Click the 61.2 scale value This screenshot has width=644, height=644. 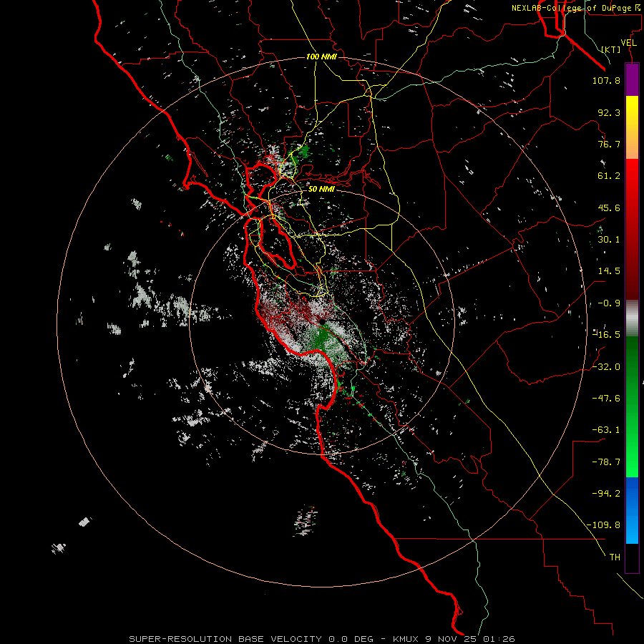[609, 176]
